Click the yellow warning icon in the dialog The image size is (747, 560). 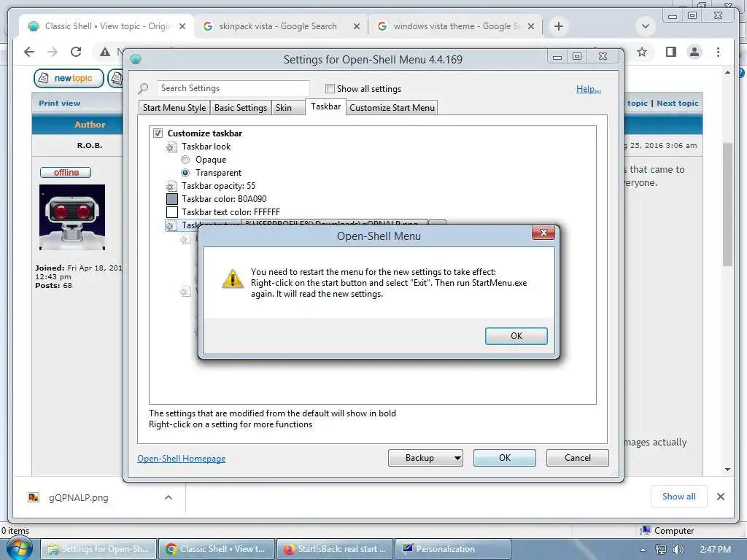[x=233, y=279]
